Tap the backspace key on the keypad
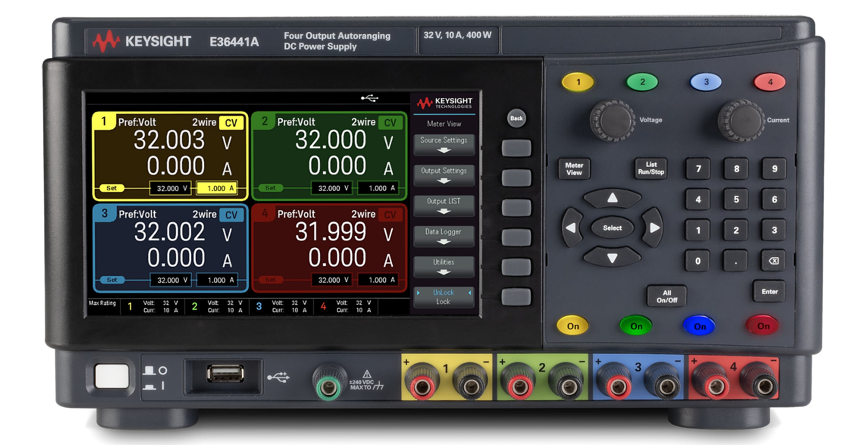This screenshot has width=868, height=445. (774, 261)
